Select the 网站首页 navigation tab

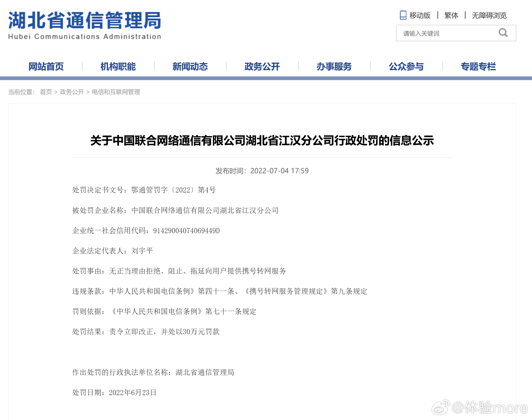(x=46, y=66)
